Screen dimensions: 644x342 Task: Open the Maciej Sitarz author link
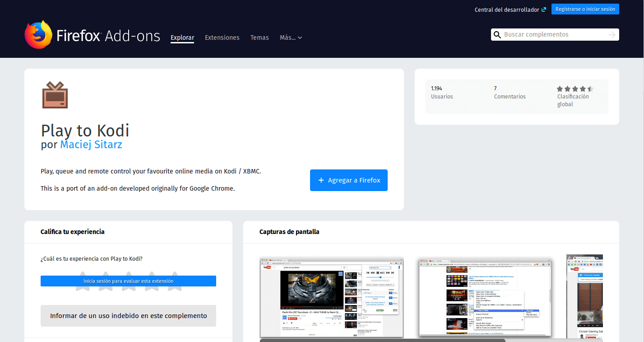[x=91, y=145]
